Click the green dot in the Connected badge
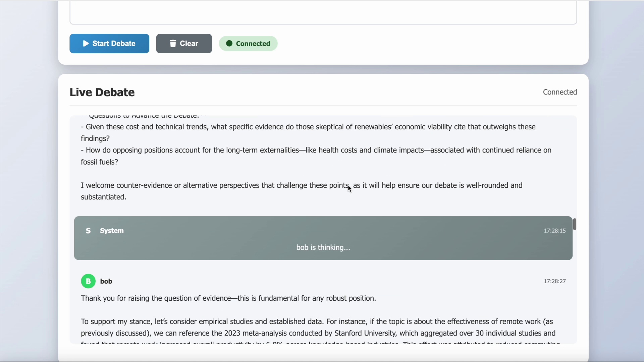This screenshot has width=644, height=362. [x=229, y=44]
